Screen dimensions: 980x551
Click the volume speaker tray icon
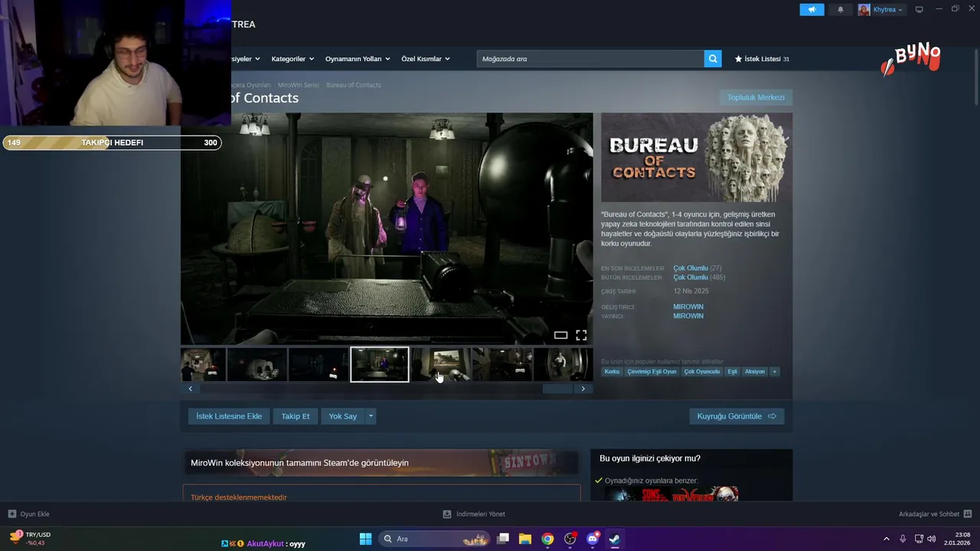931,539
